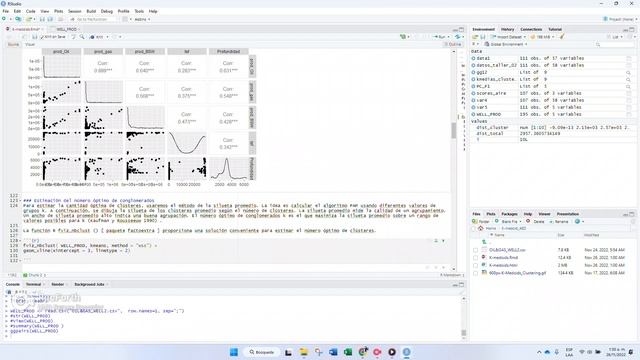Open the Global Environment dropdown
Viewport: 640px width, 360px height.
click(506, 44)
